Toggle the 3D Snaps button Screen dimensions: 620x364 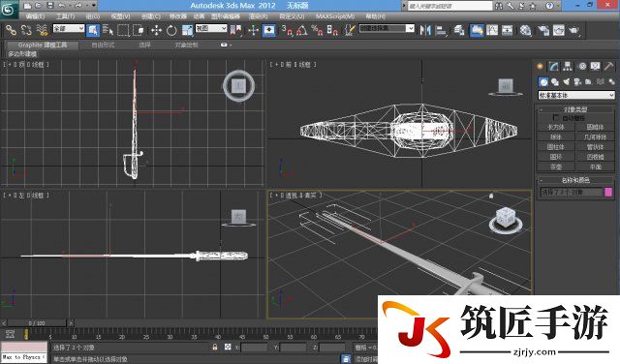(x=287, y=30)
